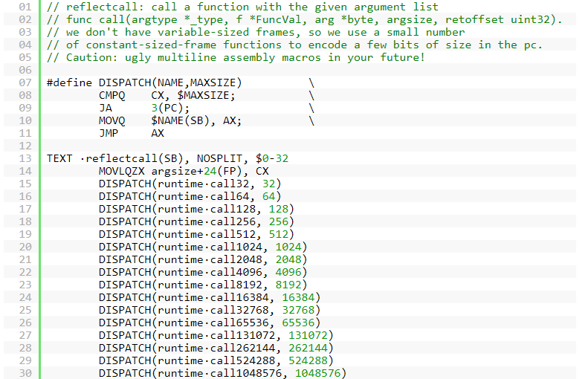Click 'DISPATCH(runtime·call128, 128)' line
The width and height of the screenshot is (588, 379).
[196, 209]
